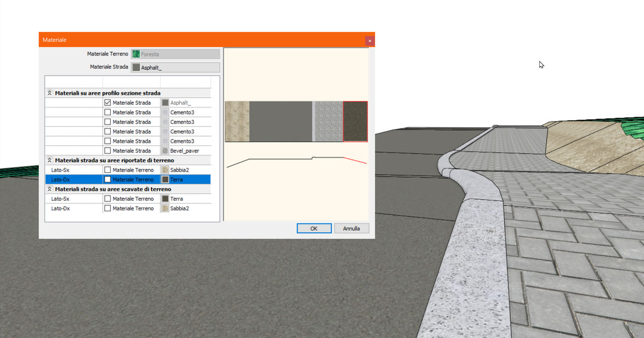Check Materiale Strada box in the first Cemento3 row

[108, 112]
